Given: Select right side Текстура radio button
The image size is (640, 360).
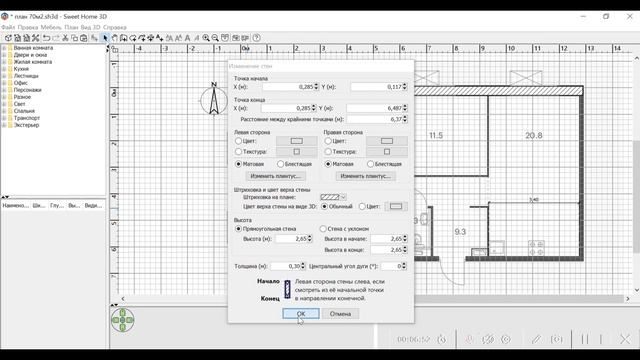Looking at the screenshot, I should click(x=328, y=151).
